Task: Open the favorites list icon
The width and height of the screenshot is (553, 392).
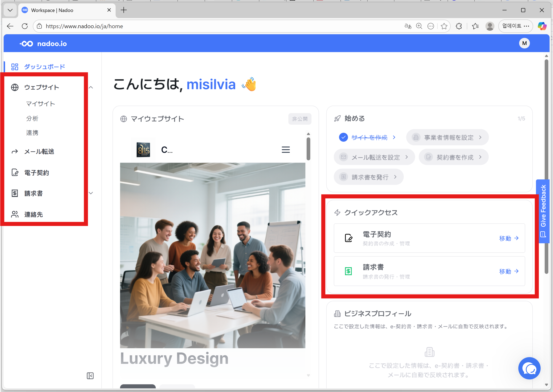Action: click(475, 26)
